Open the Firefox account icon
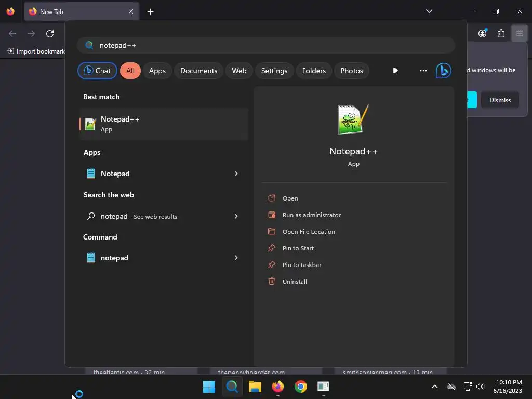Screen dimensions: 532x399 pos(483,33)
